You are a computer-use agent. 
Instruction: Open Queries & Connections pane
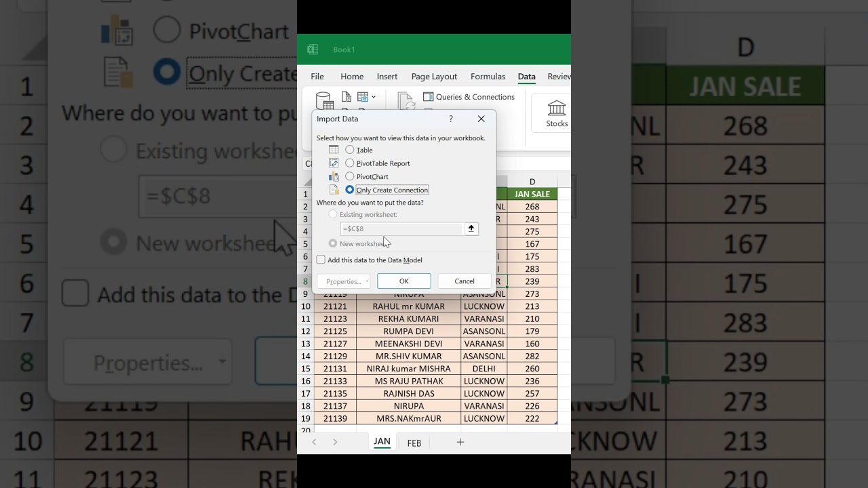tap(469, 97)
